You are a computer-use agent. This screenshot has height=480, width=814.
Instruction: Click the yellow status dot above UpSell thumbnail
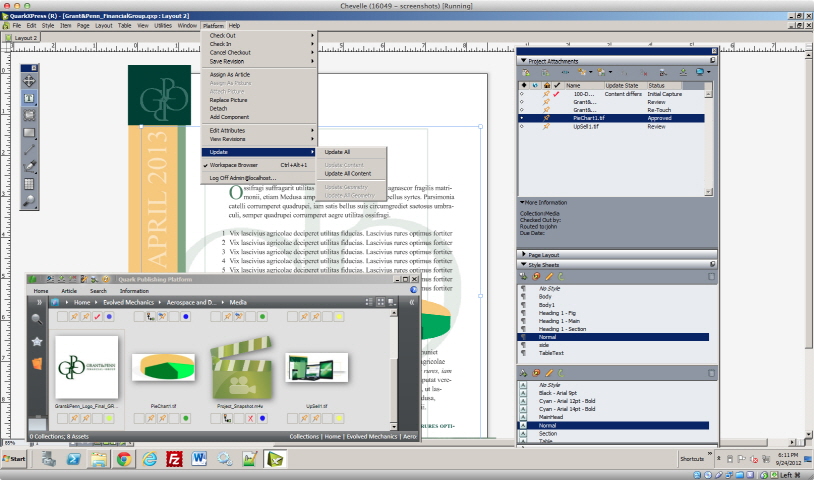click(x=339, y=317)
